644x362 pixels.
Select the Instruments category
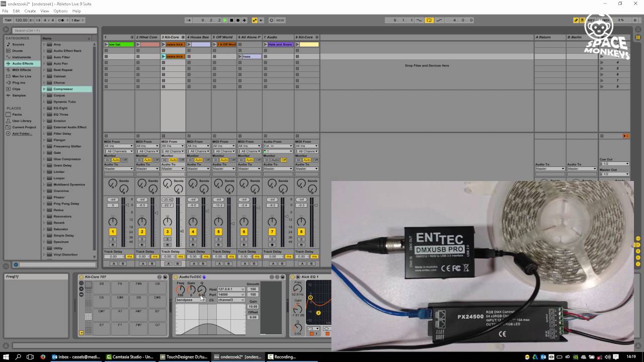pos(22,57)
